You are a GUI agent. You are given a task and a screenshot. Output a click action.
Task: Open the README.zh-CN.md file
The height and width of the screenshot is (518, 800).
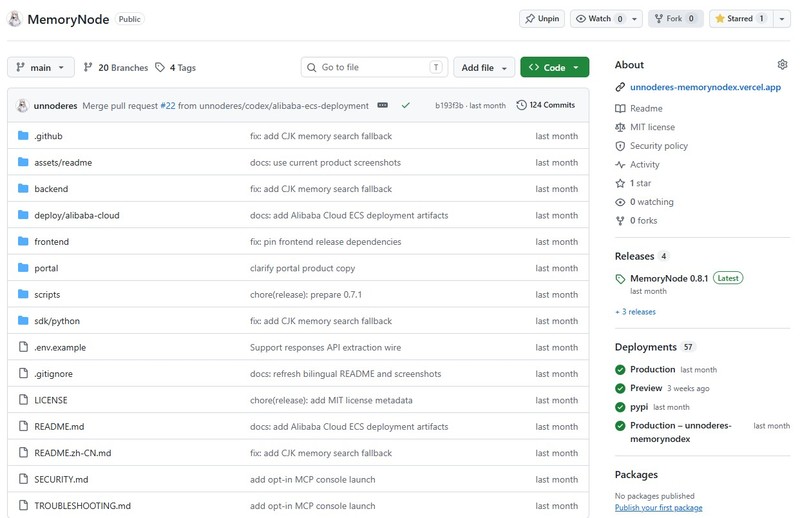(72, 453)
